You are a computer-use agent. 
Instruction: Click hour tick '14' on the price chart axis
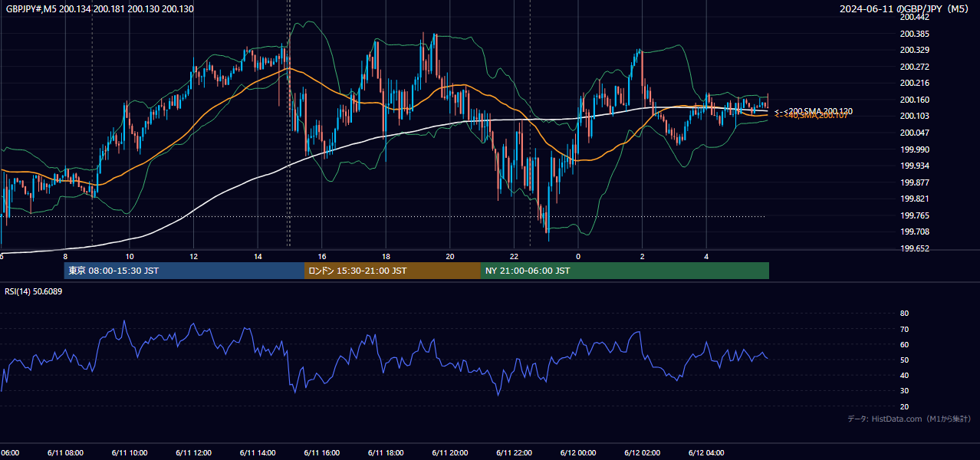coord(258,256)
